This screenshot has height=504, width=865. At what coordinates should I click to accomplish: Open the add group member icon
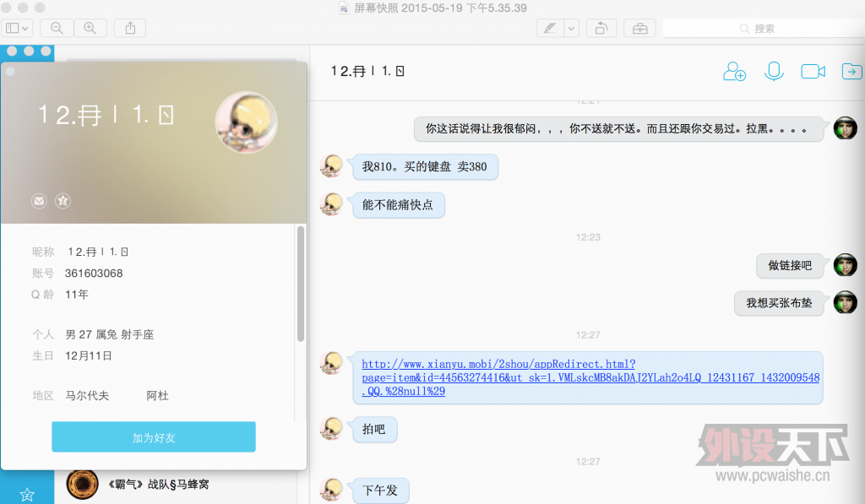[734, 72]
